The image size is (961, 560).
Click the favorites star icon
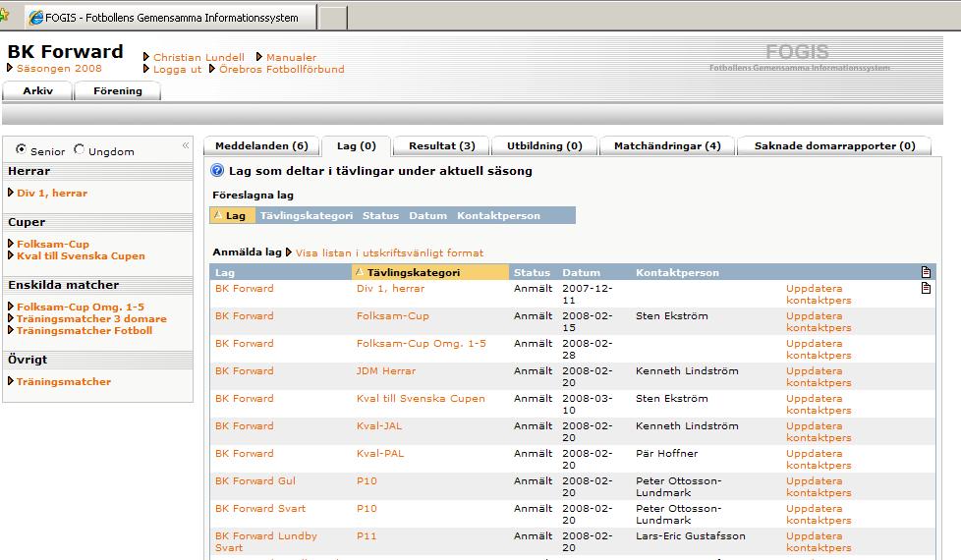4,16
